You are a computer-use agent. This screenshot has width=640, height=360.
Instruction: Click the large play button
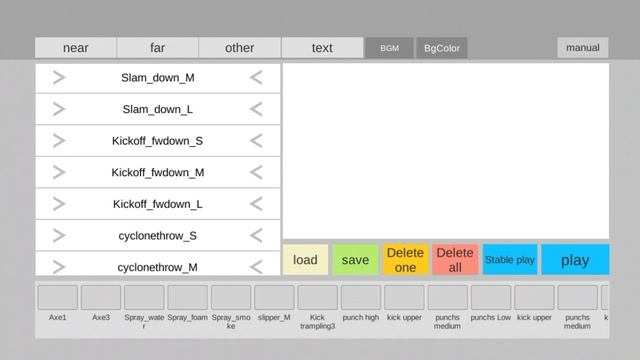[575, 260]
